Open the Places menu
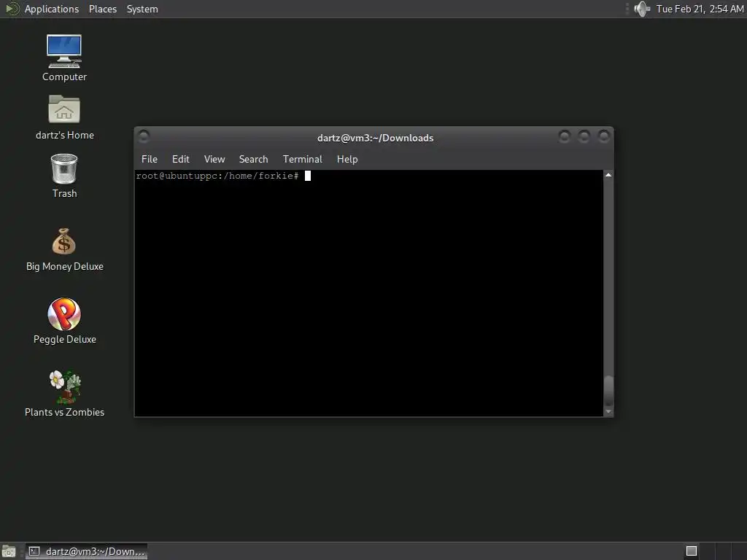The width and height of the screenshot is (747, 560). (102, 9)
